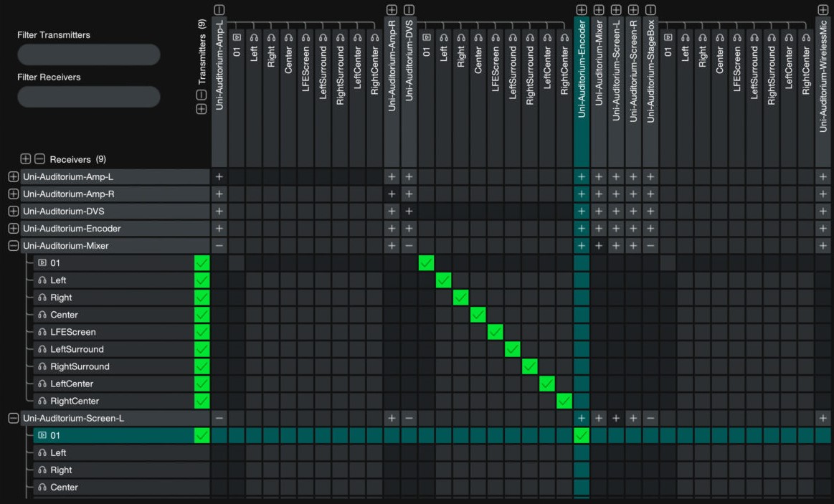Screen dimensions: 834x504
Task: Select Screen-L receiver channel Left
Action: (121, 452)
